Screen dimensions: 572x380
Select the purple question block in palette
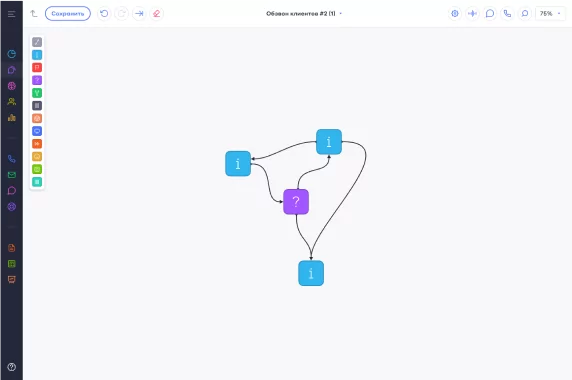pos(37,80)
